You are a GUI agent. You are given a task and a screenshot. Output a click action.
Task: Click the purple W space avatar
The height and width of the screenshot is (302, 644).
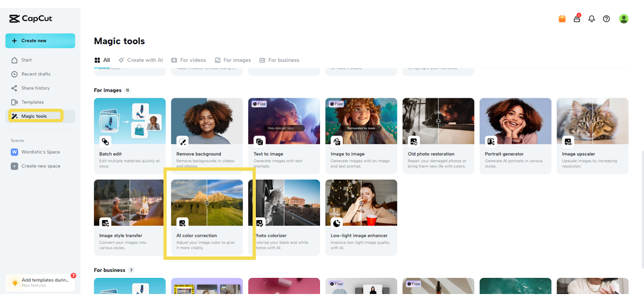[15, 152]
